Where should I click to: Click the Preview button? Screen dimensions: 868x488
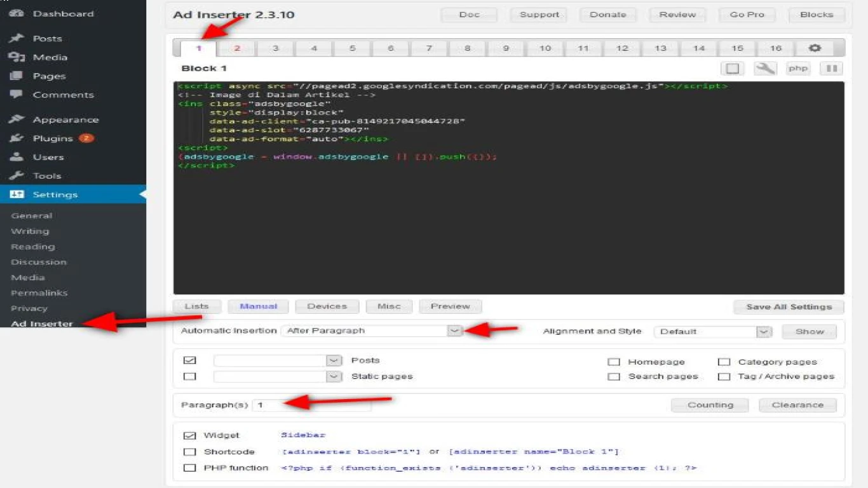[451, 306]
